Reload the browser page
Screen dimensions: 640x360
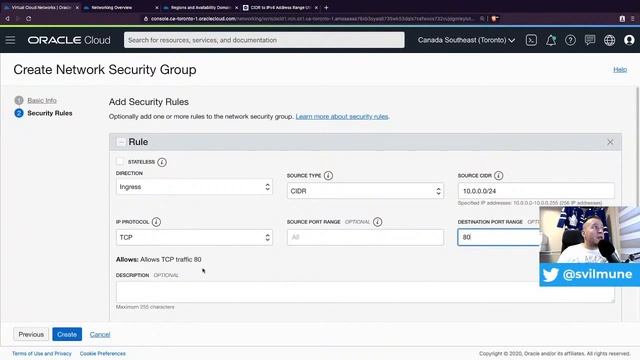click(28, 18)
